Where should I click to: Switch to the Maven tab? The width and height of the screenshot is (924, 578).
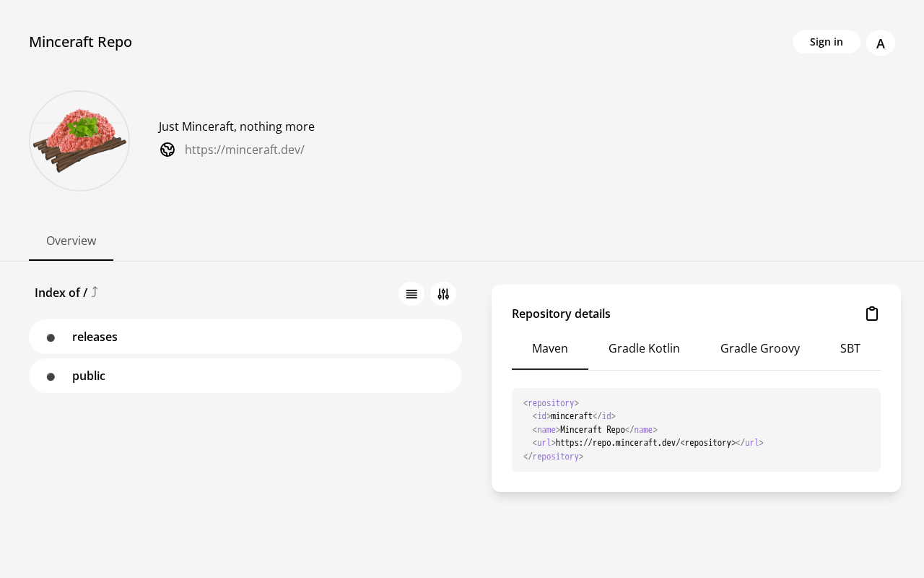click(550, 349)
